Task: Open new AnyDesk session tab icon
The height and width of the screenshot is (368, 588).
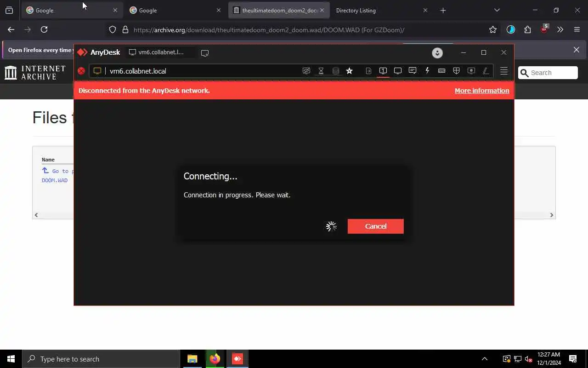Action: coord(205,53)
